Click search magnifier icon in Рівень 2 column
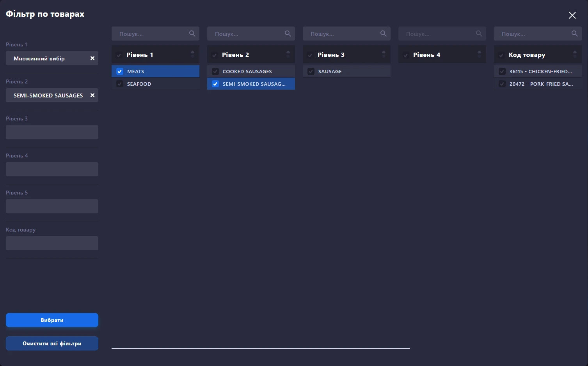588x366 pixels. tap(288, 34)
